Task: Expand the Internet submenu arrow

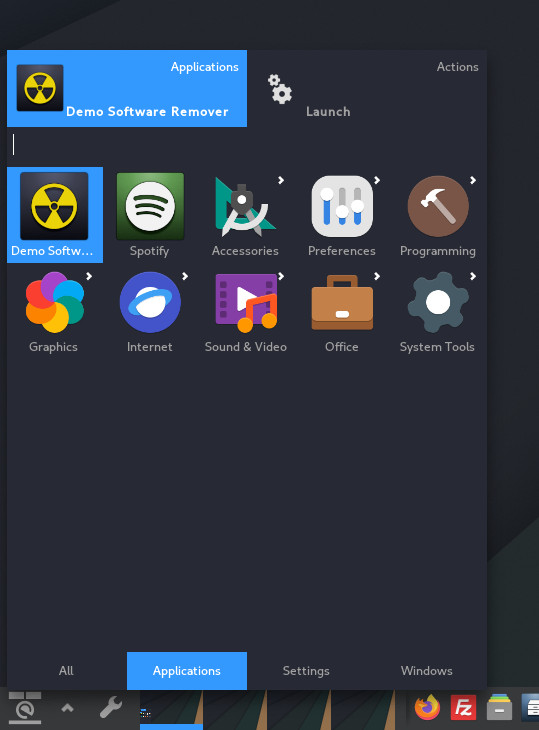Action: [185, 277]
